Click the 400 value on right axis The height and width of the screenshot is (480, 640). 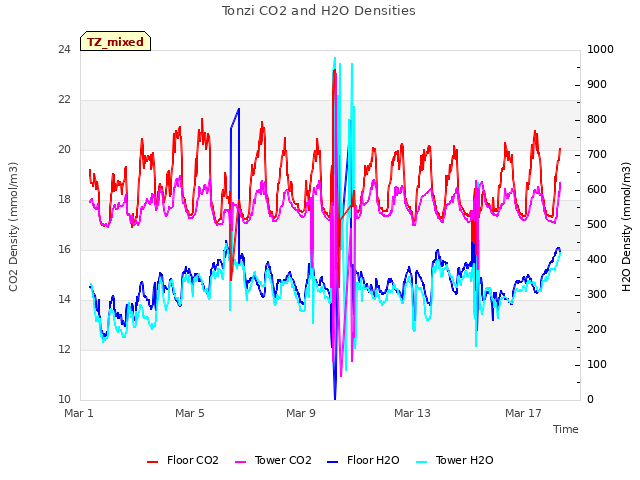point(597,260)
